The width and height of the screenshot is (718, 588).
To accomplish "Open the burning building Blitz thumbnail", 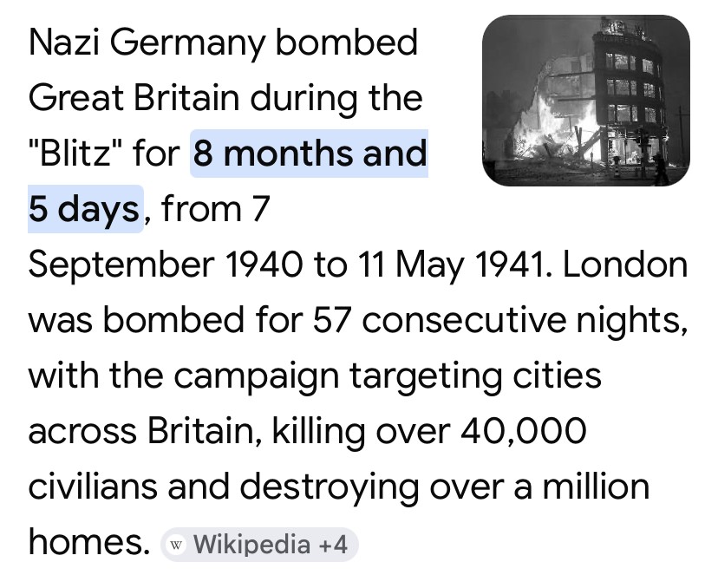I will pos(585,101).
